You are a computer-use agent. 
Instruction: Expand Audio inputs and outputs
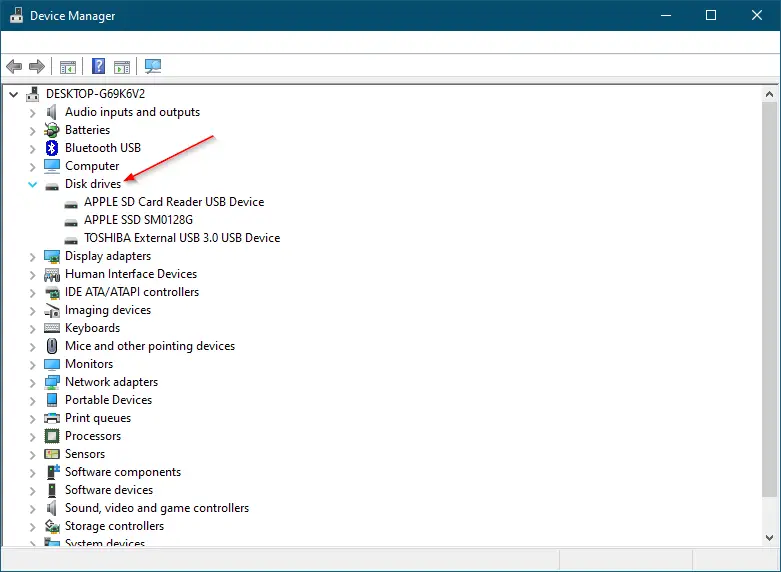(x=32, y=112)
